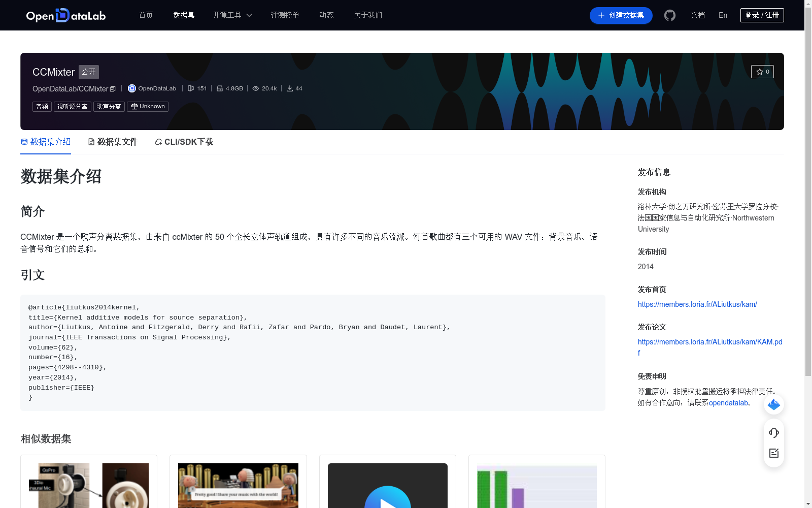Click the 公开 visibility badge
The image size is (812, 508).
click(89, 72)
